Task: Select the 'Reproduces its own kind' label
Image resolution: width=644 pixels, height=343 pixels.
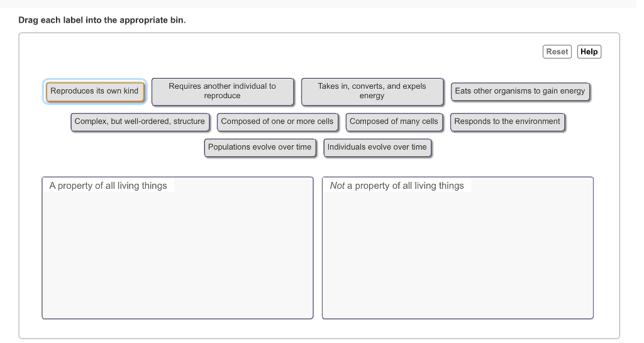Action: (95, 91)
